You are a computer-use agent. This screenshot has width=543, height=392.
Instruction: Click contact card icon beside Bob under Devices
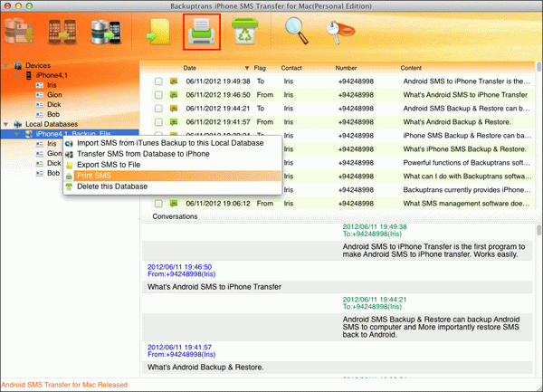click(40, 114)
